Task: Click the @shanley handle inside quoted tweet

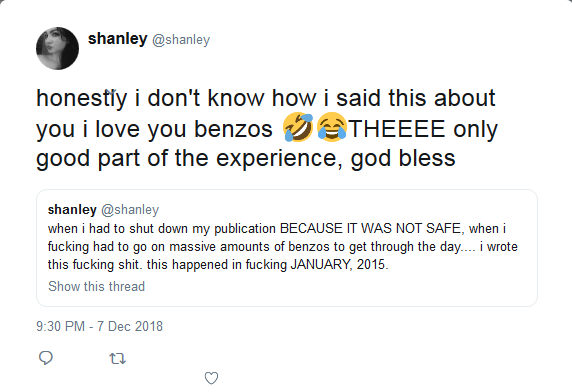Action: (x=130, y=210)
